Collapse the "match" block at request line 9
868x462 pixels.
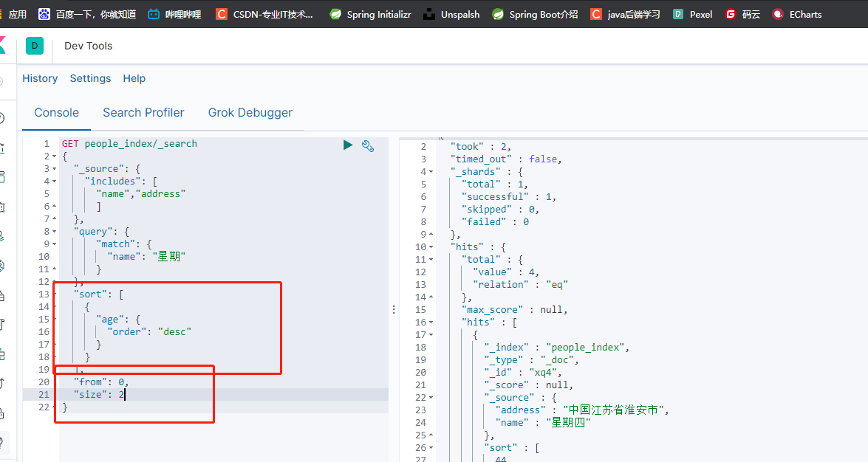click(x=54, y=244)
